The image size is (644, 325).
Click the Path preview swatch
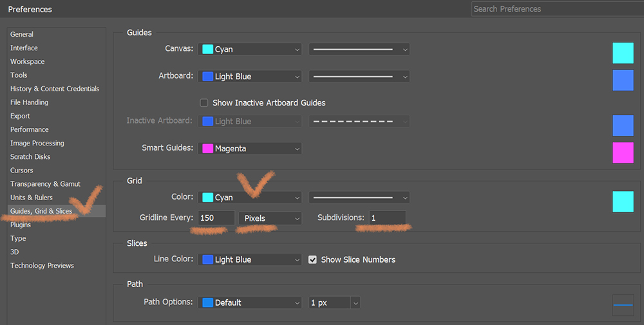coord(623,305)
